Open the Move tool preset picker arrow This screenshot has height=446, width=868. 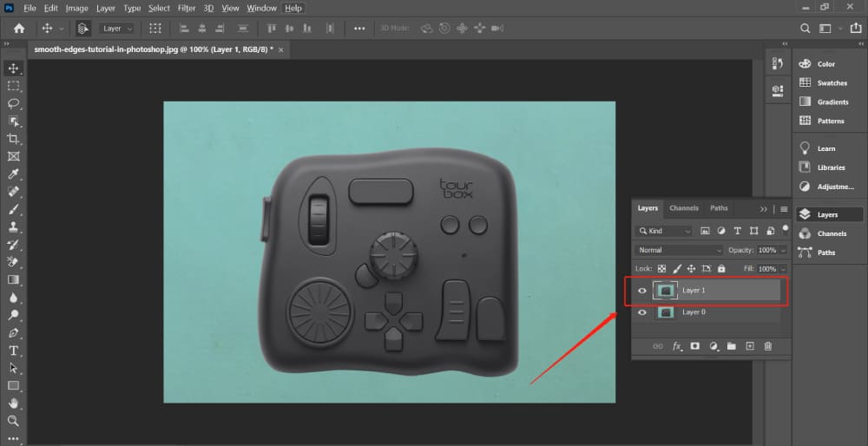point(61,29)
